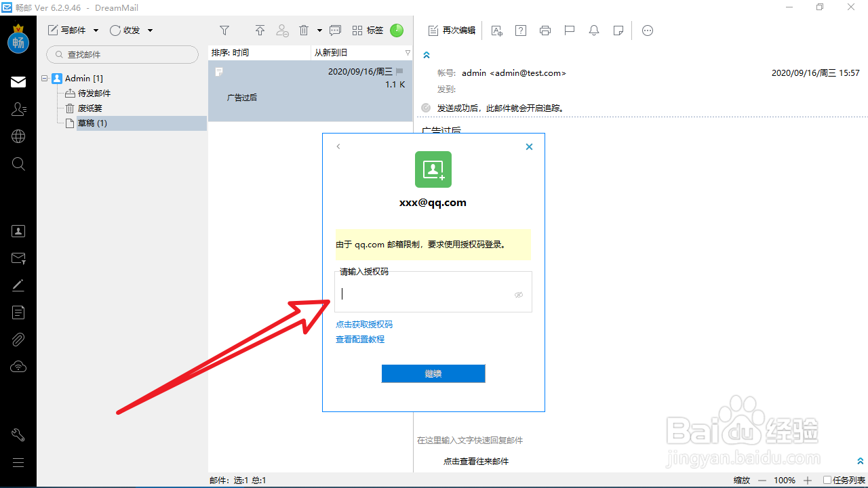Select the 广告过后 message in list
The image size is (868, 488).
[311, 91]
